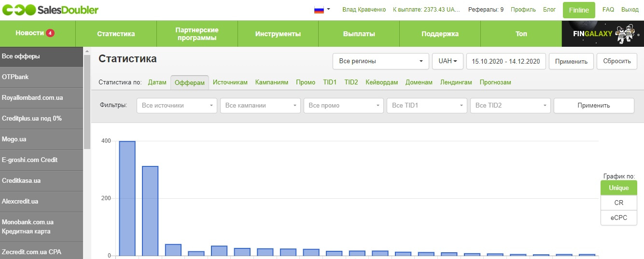
Task: Select the Creditkasa.ua offer
Action: point(42,181)
